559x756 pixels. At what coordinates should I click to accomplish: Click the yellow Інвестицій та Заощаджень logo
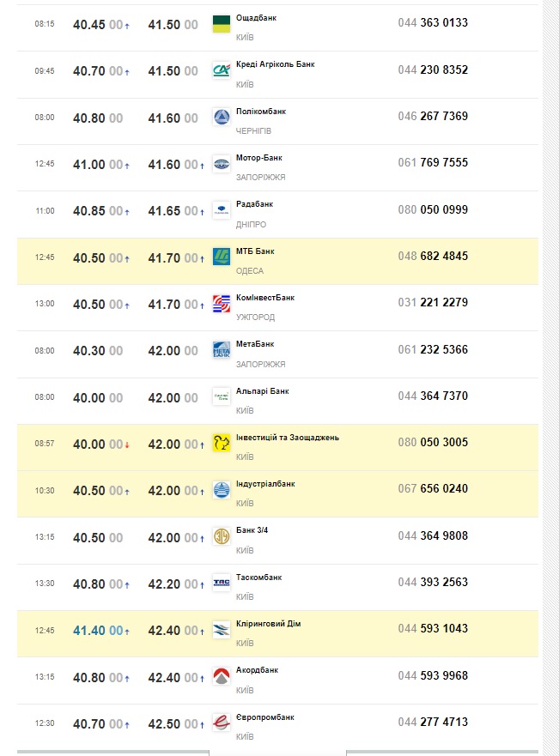click(x=222, y=444)
